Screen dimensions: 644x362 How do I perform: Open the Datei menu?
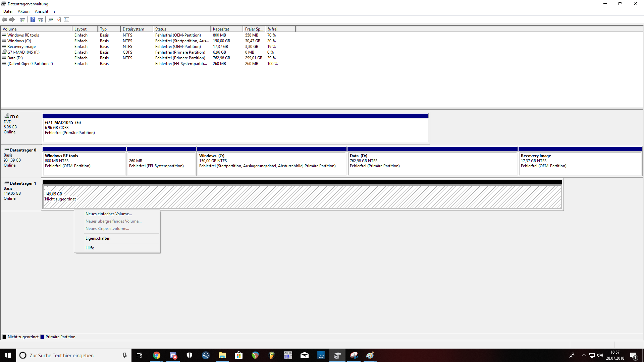point(8,11)
